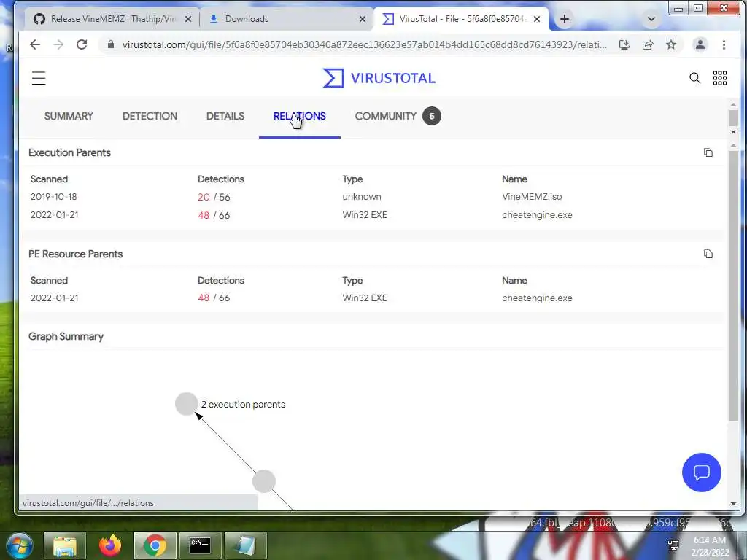Click the 2019-10-18 scanned date
Screen dimensions: 747x560
tap(53, 197)
